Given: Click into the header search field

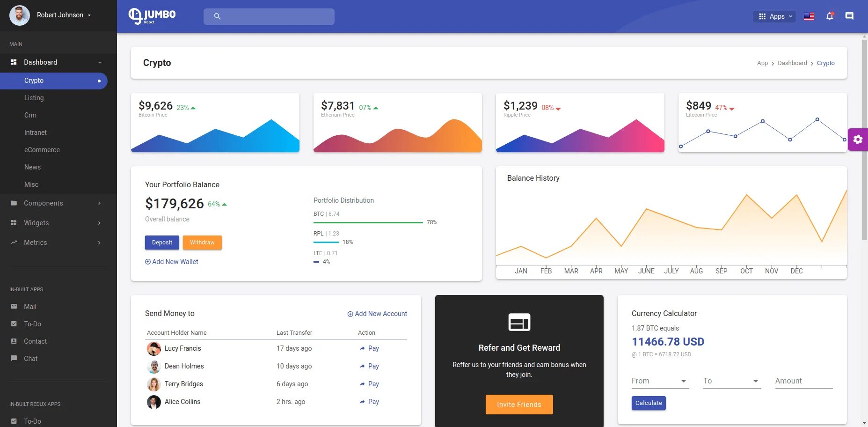Looking at the screenshot, I should (x=269, y=16).
